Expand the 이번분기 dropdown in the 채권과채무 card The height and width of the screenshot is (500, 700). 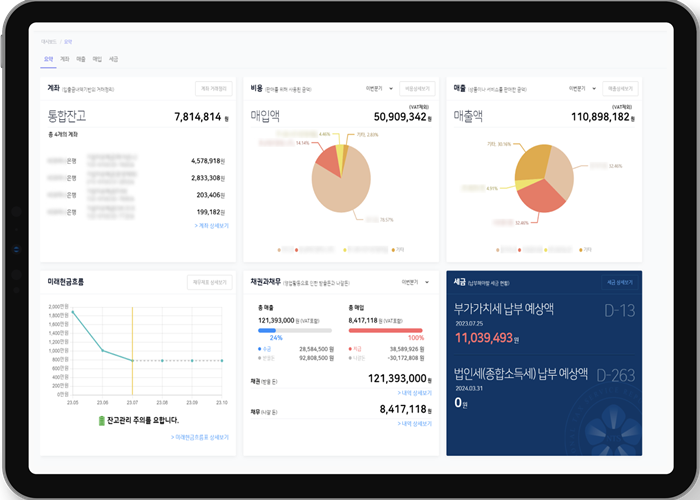pos(415,282)
